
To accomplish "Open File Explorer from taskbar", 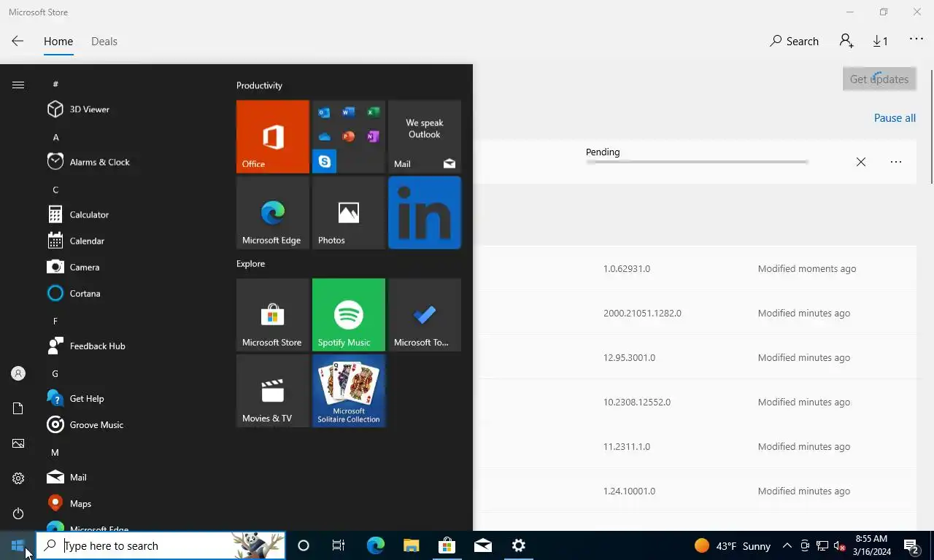I will (412, 545).
